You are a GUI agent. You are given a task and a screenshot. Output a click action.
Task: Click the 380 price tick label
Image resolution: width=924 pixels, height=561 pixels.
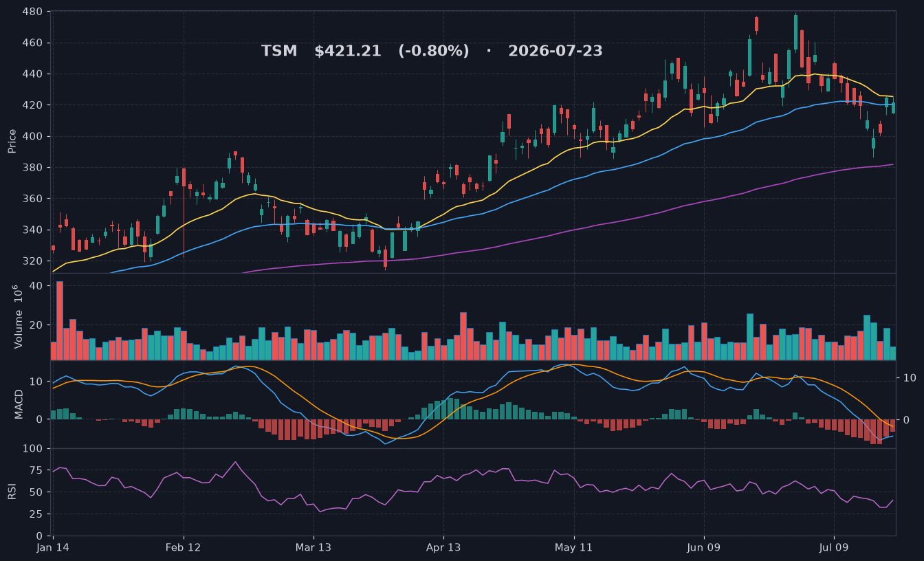pos(33,168)
